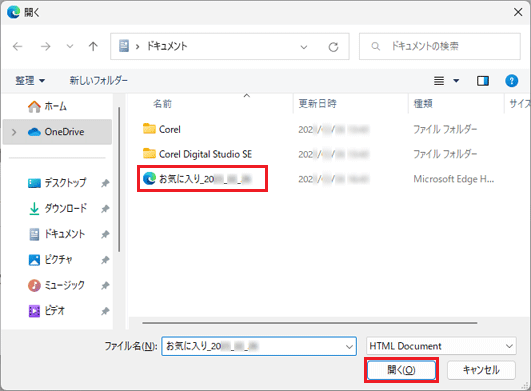Viewport: 531px width, 391px height.
Task: Close the 開く dialog
Action: click(x=518, y=13)
